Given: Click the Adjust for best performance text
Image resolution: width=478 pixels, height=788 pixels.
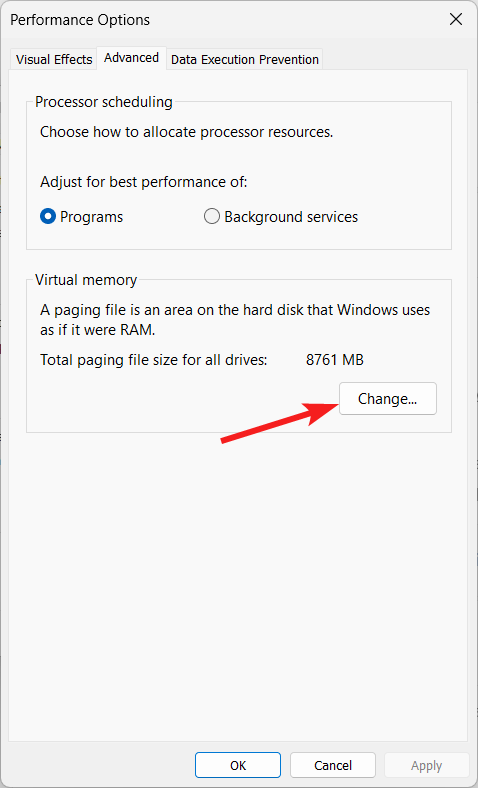Looking at the screenshot, I should [x=144, y=181].
